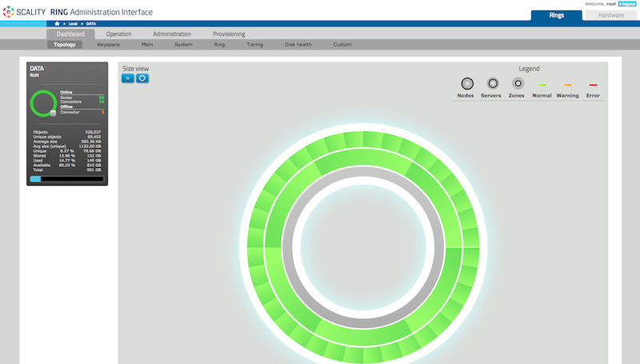
Task: Open the Disk health sub-tab
Action: pyautogui.click(x=299, y=45)
